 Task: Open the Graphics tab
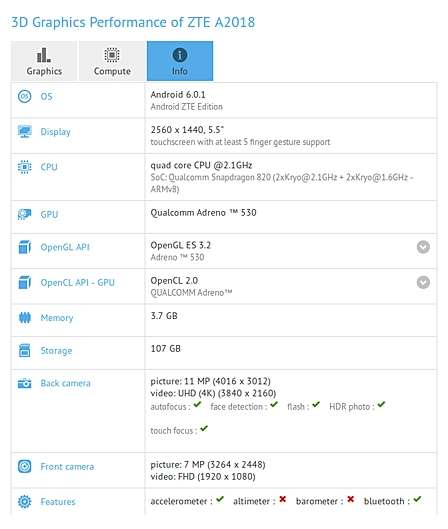44,61
